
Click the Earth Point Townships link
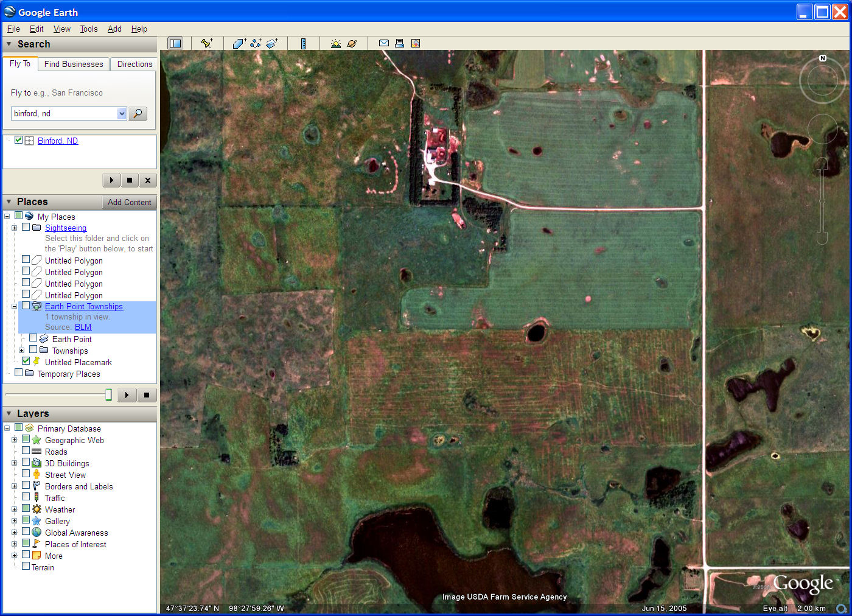click(x=84, y=306)
